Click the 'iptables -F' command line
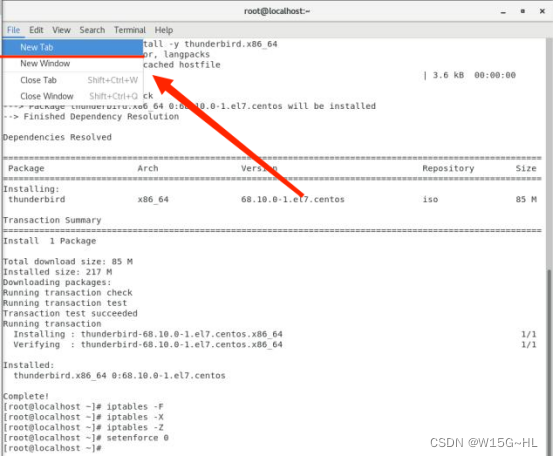The height and width of the screenshot is (457, 553). pyautogui.click(x=84, y=407)
